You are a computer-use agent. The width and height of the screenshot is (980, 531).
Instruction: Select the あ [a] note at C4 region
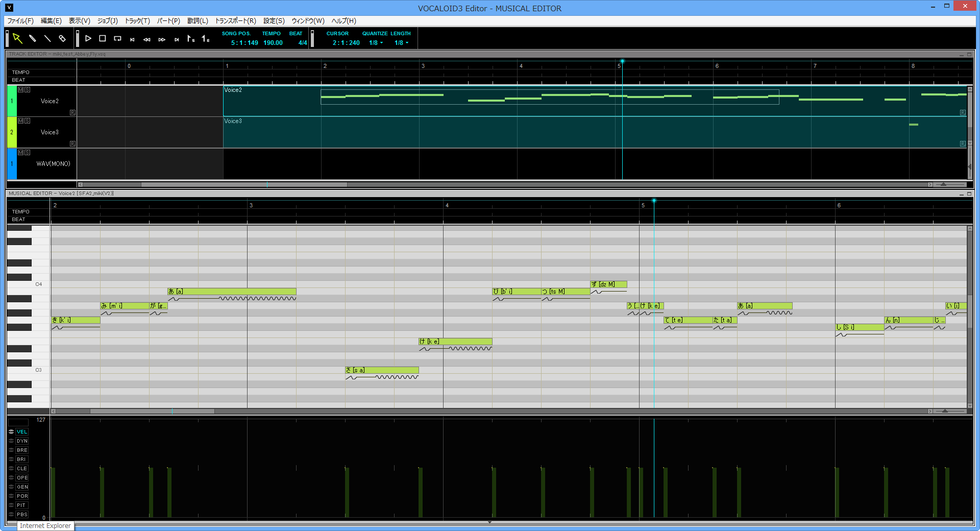(x=232, y=292)
